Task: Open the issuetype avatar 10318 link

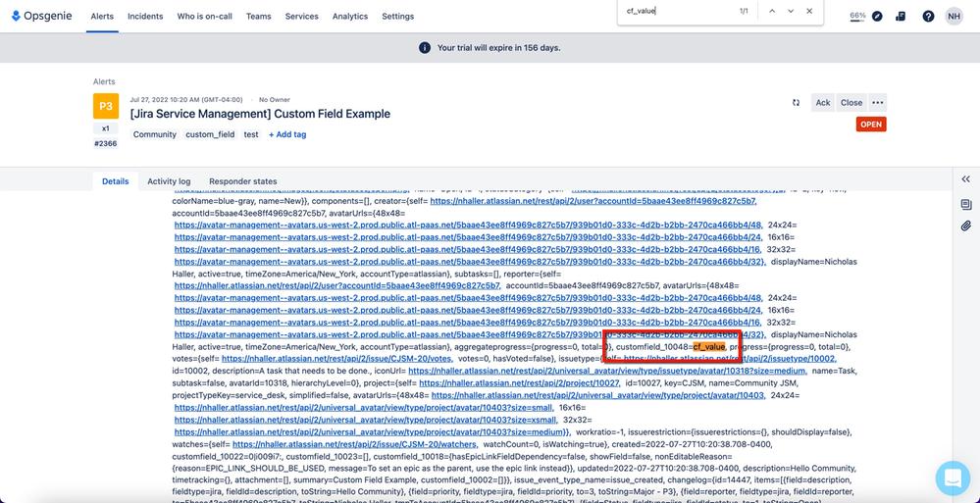Action: 608,372
